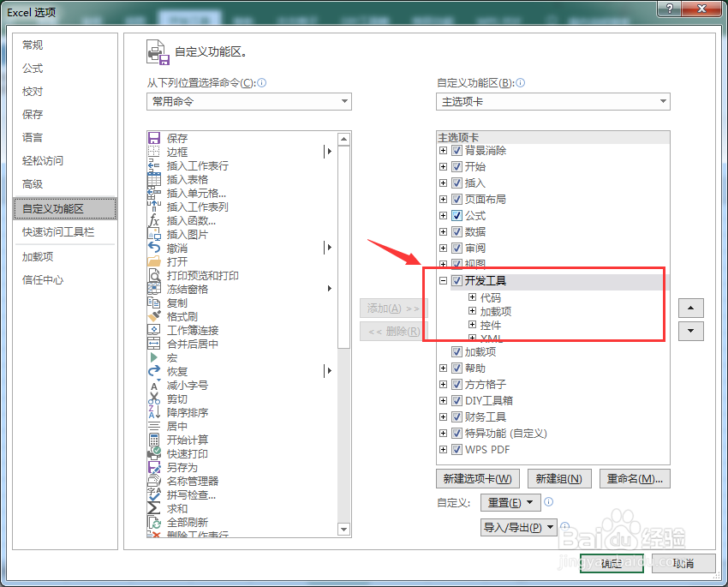
Task: Select the 名称管理器 command icon
Action: (156, 481)
